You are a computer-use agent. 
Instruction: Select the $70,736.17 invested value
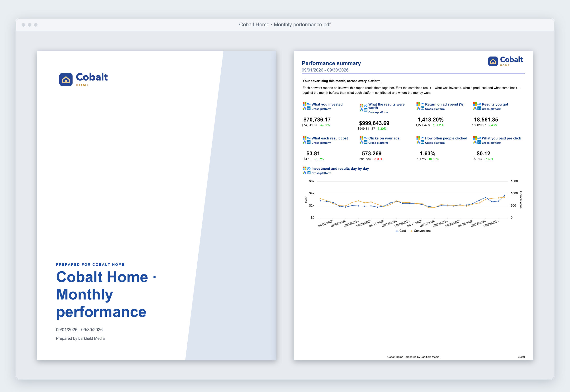(317, 120)
